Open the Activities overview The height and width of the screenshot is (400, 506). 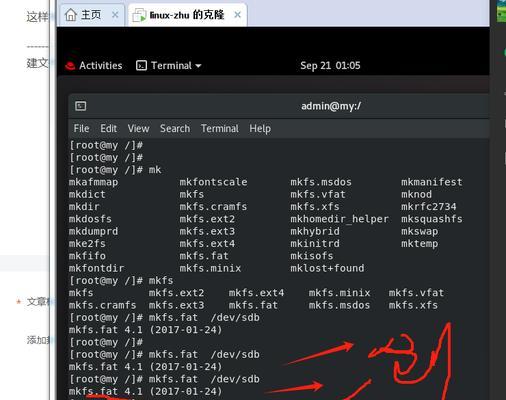coord(101,66)
